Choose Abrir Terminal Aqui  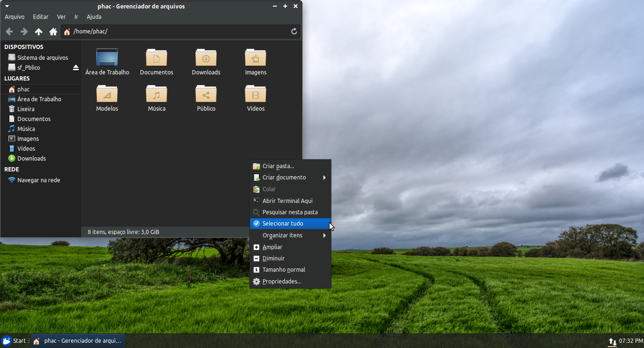coord(290,201)
